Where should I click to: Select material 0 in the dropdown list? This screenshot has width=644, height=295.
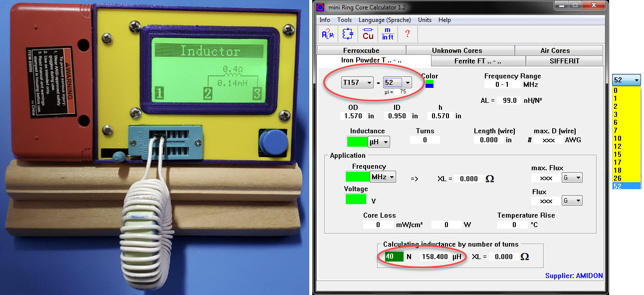(626, 91)
